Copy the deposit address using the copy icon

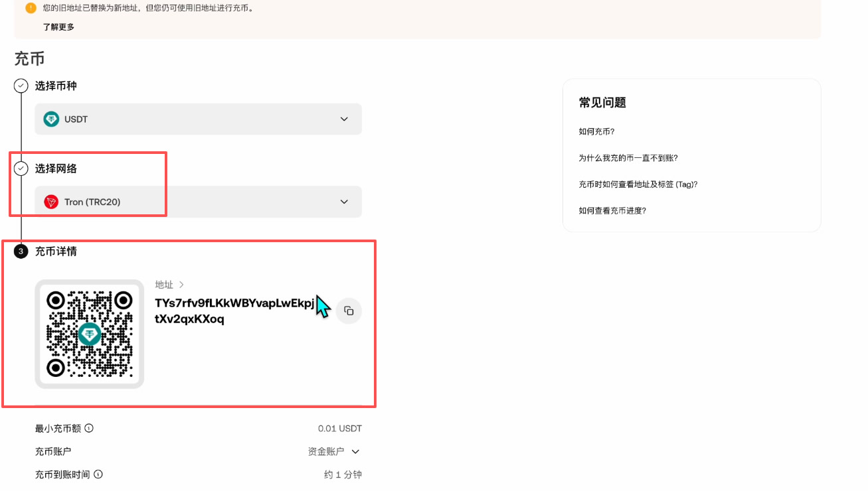click(x=349, y=311)
